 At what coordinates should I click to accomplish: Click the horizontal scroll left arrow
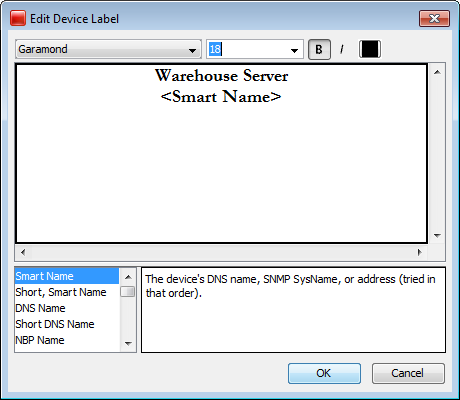23,252
